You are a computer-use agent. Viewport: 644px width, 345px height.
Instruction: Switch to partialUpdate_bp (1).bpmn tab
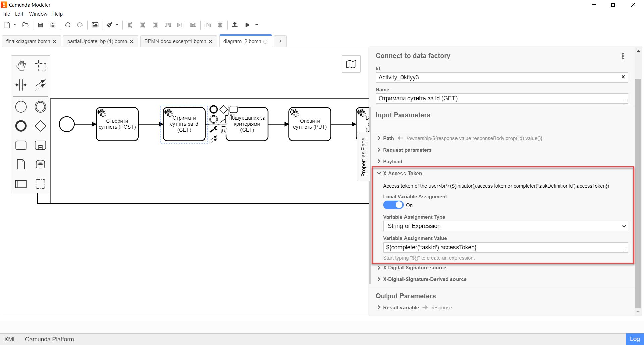(97, 41)
